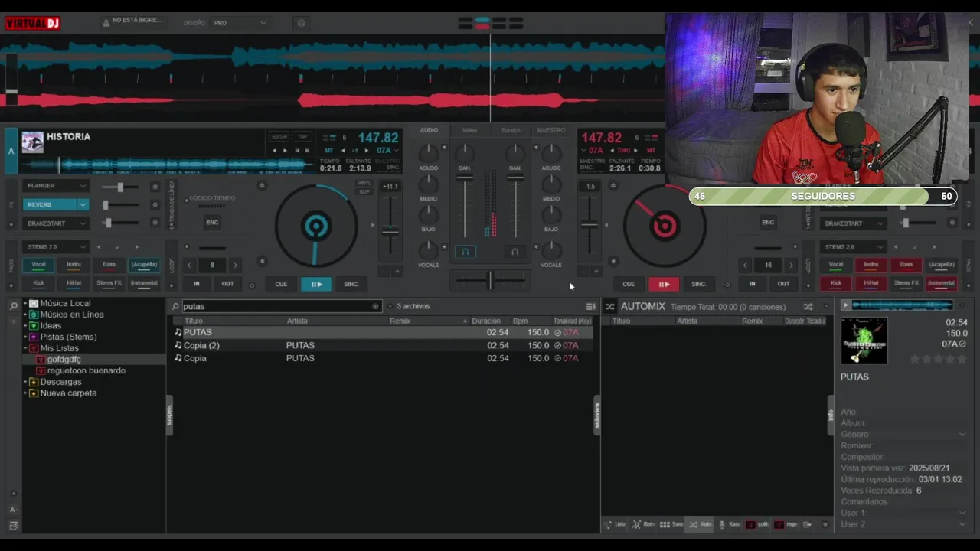Play or pause the right deck
The width and height of the screenshot is (980, 551).
[x=664, y=284]
